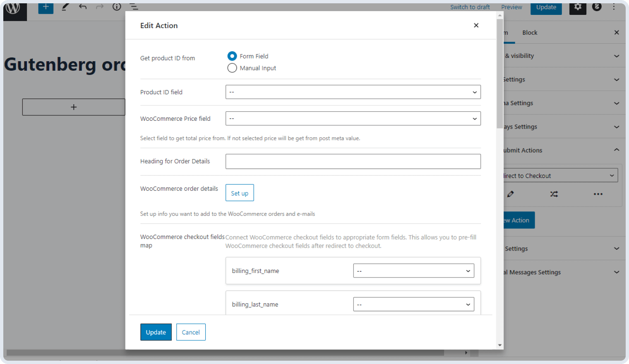Edit the Redirect to Checkout action via pencil icon
Viewport: 629px width, 364px height.
click(x=510, y=194)
